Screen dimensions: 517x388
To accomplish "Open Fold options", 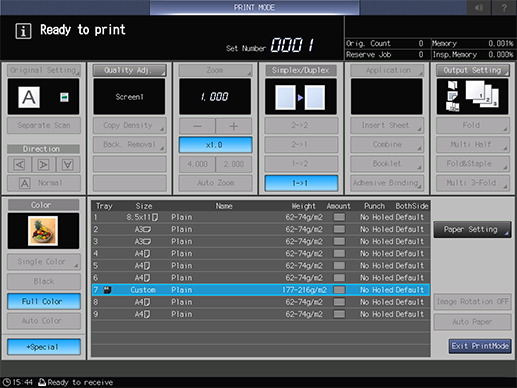I will tap(473, 125).
